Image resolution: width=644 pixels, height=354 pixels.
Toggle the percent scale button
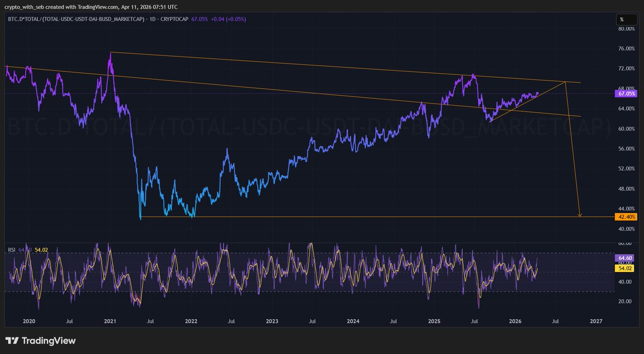626,19
